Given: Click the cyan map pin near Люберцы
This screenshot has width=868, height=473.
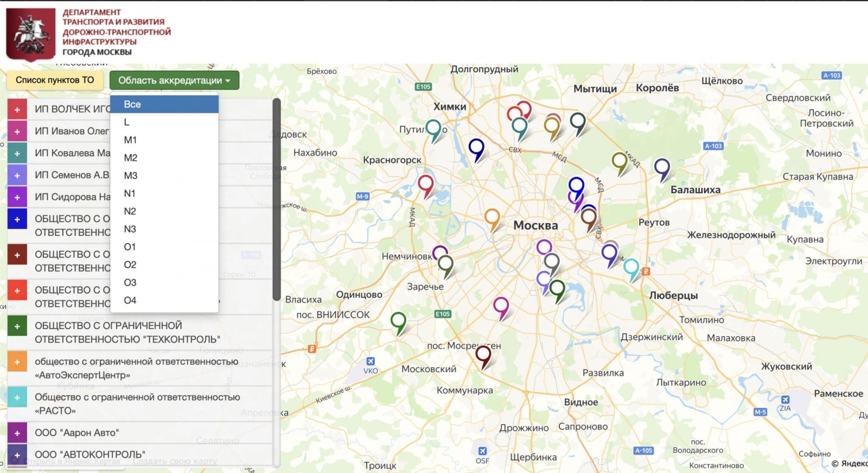Looking at the screenshot, I should tap(631, 268).
